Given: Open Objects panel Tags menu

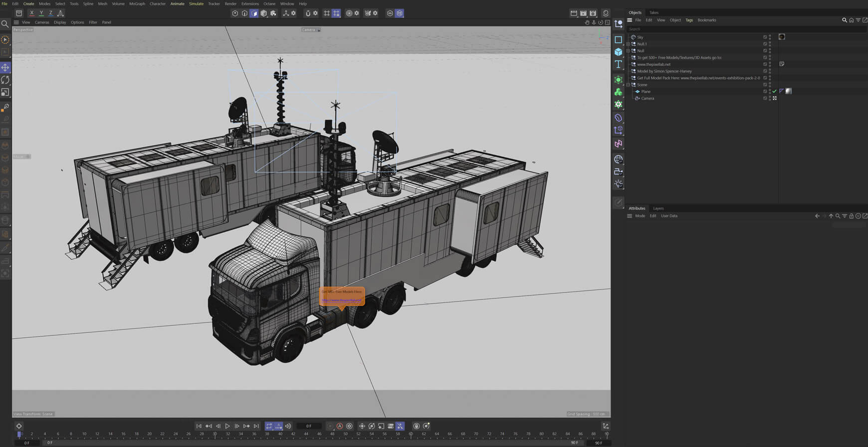Looking at the screenshot, I should [689, 20].
